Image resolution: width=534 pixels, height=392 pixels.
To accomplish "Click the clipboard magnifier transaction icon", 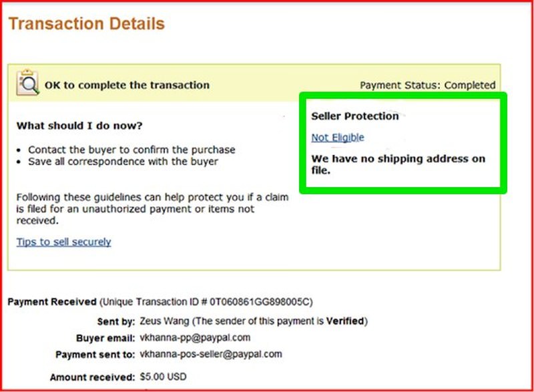I will click(x=27, y=82).
